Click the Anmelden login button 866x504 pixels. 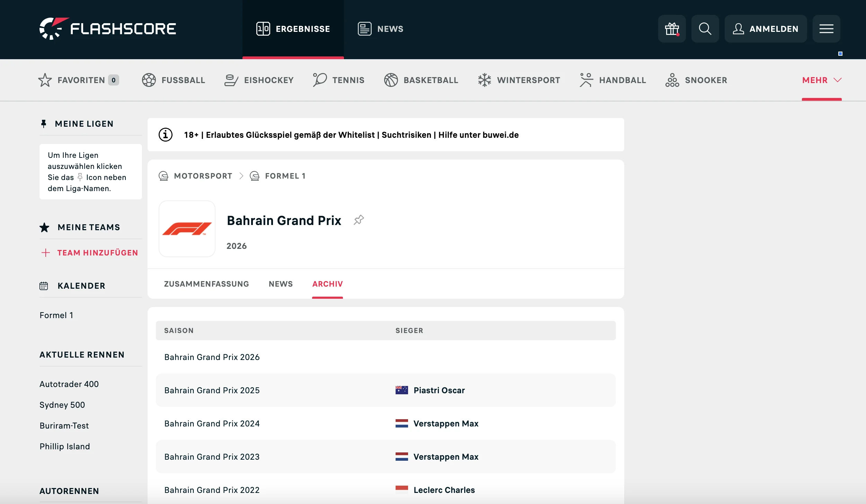point(766,29)
